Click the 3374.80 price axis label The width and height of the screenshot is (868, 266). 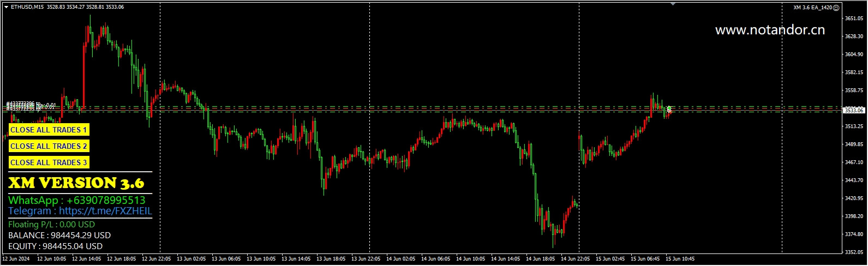854,234
